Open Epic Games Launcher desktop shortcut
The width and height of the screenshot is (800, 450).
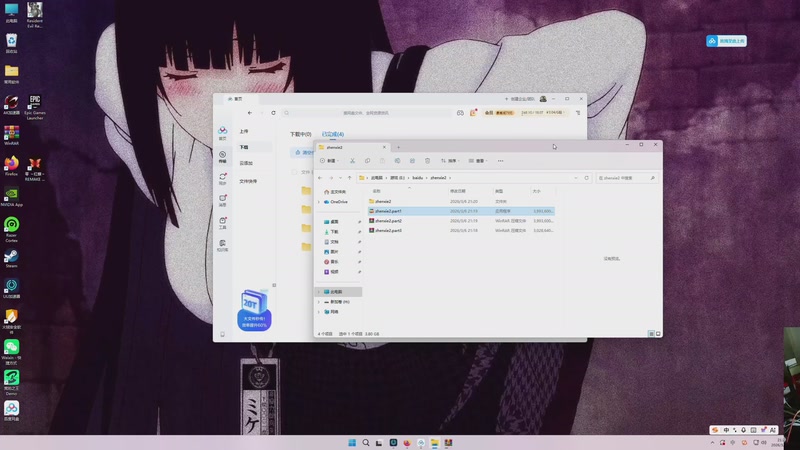(x=35, y=107)
